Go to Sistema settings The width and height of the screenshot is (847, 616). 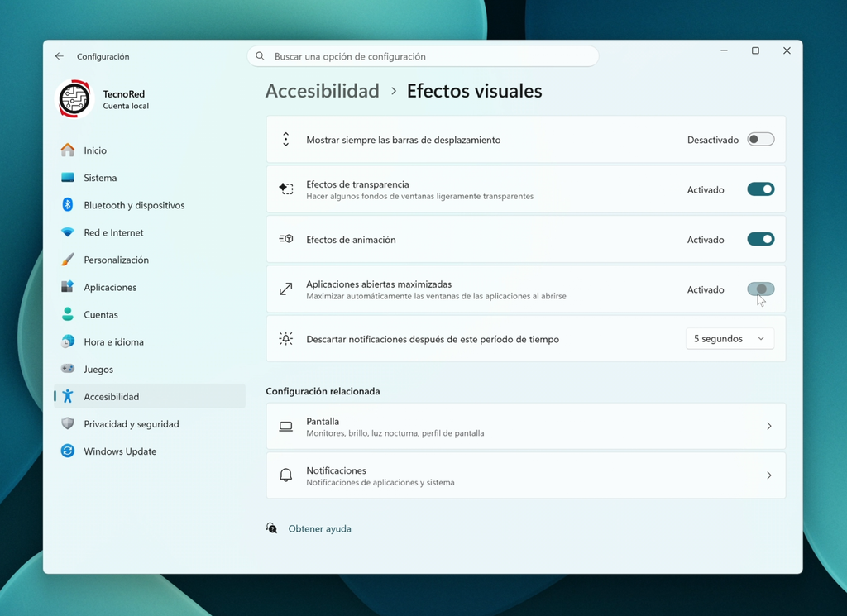click(150, 178)
